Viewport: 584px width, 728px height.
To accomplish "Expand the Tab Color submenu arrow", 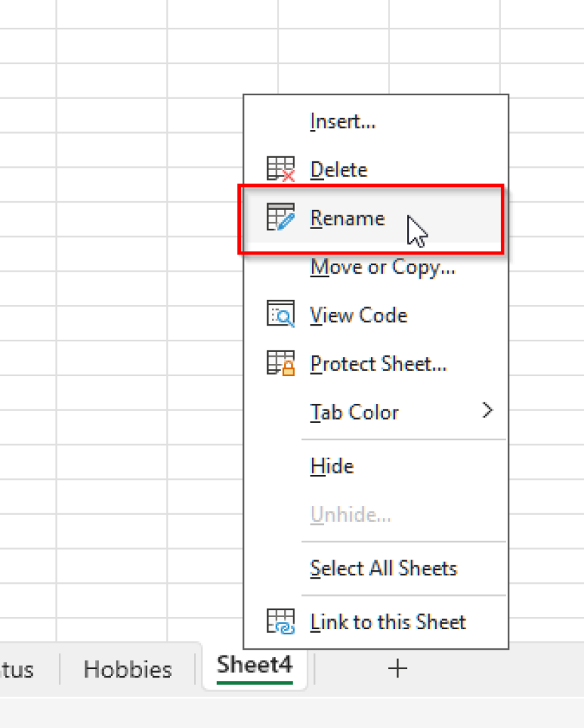I will [487, 410].
